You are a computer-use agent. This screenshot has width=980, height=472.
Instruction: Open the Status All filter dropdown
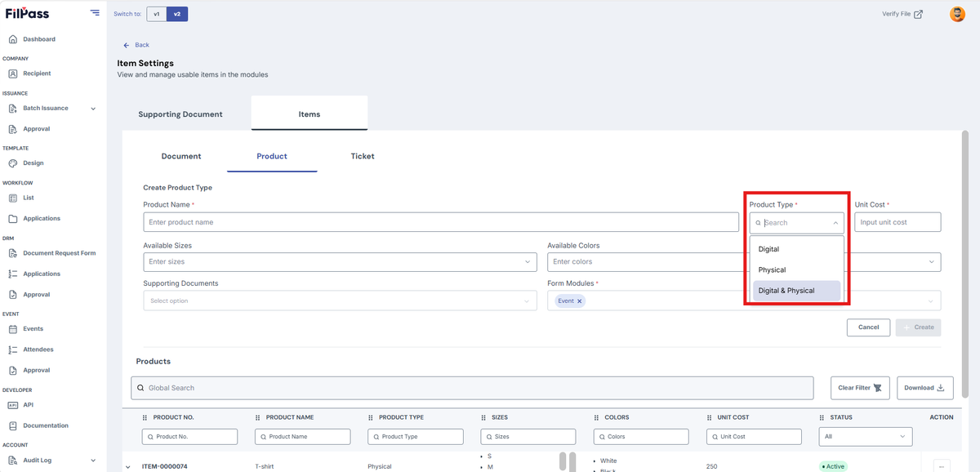866,437
